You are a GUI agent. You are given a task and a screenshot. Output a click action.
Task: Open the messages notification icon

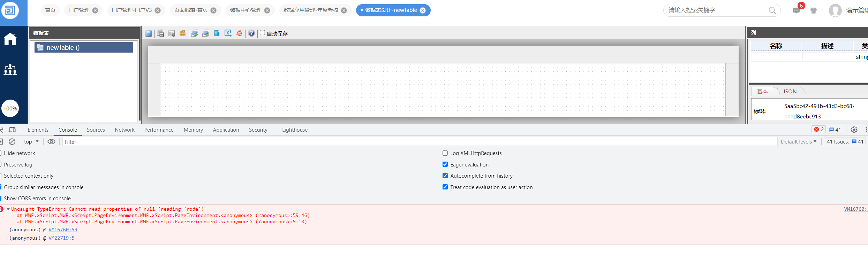[796, 10]
